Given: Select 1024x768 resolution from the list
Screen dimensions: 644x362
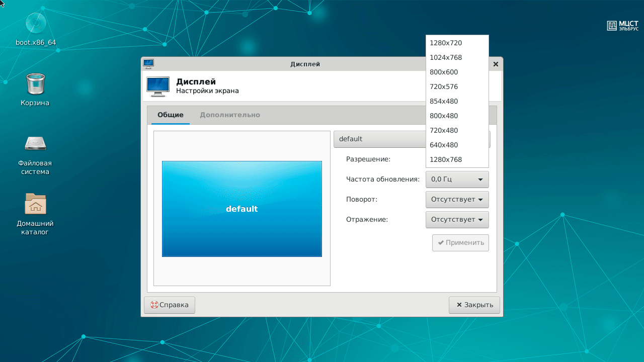Looking at the screenshot, I should click(x=457, y=57).
